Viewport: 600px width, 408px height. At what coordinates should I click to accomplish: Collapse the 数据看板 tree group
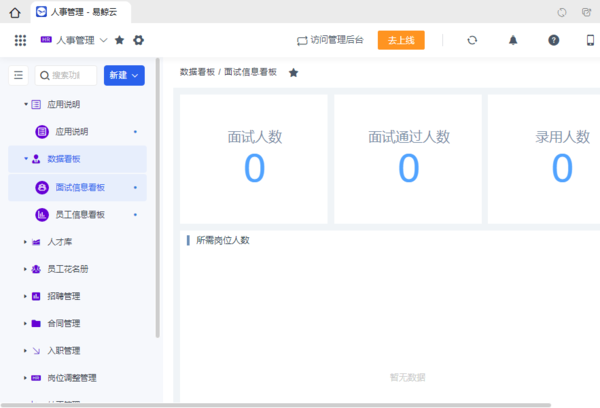click(x=26, y=158)
